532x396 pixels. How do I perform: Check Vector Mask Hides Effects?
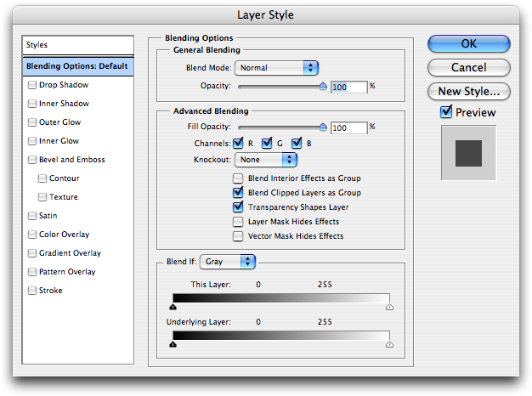tap(238, 236)
